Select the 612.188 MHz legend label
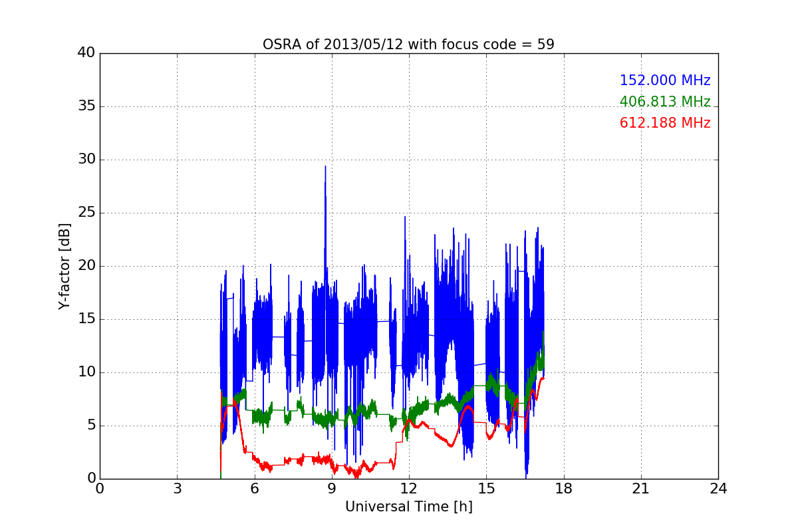This screenshot has height=532, width=798. click(x=665, y=123)
